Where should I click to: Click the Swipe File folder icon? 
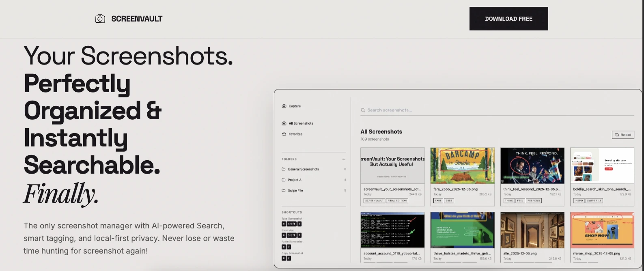284,190
